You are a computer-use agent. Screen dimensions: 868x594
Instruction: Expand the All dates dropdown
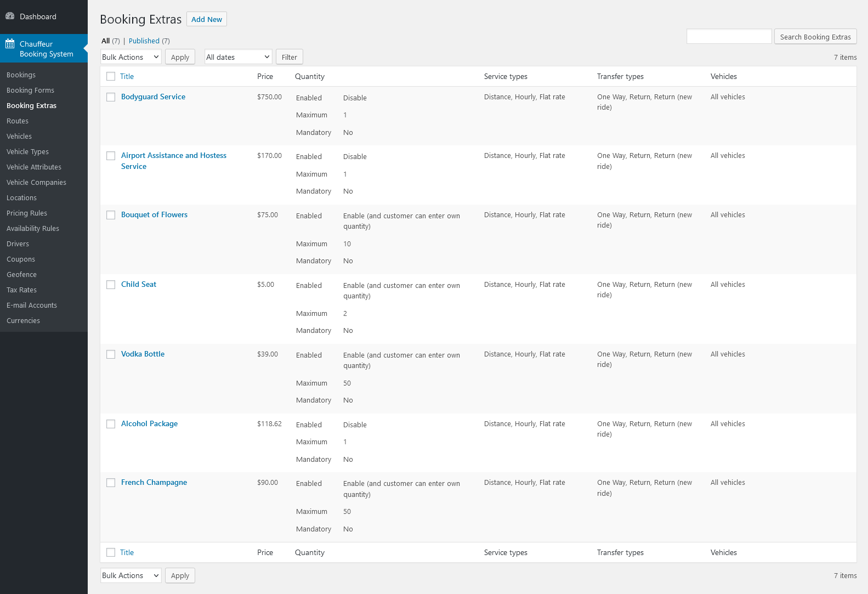coord(238,57)
